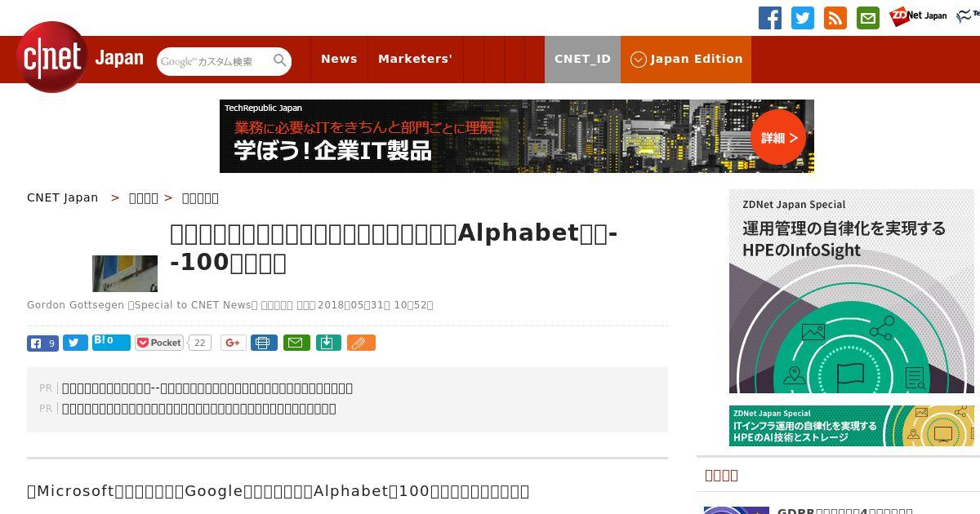The image size is (980, 514).
Task: Open the HPE InfoSight ZDNet Special ad
Action: tap(852, 291)
